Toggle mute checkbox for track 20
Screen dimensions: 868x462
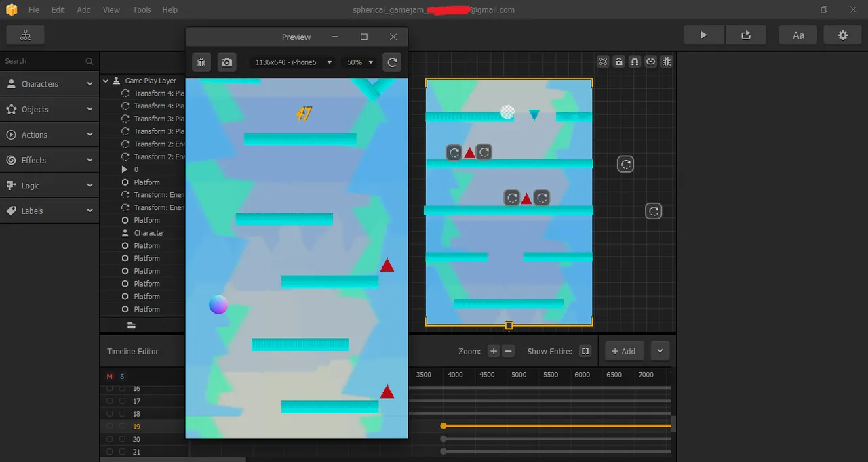pos(110,439)
